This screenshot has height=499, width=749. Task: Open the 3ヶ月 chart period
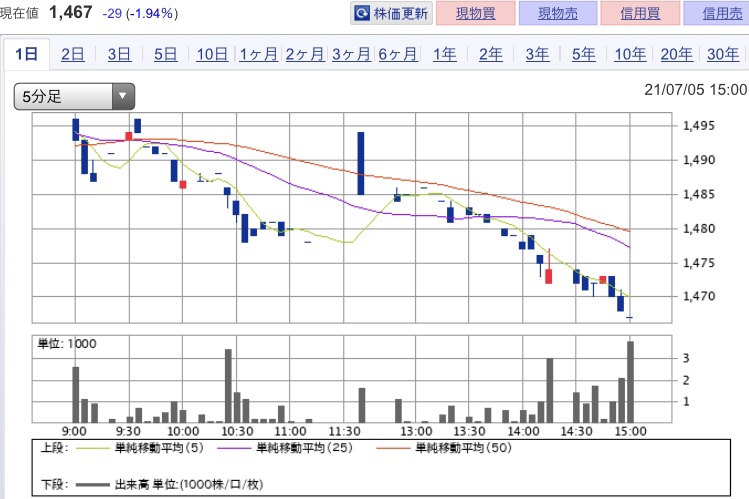(351, 54)
